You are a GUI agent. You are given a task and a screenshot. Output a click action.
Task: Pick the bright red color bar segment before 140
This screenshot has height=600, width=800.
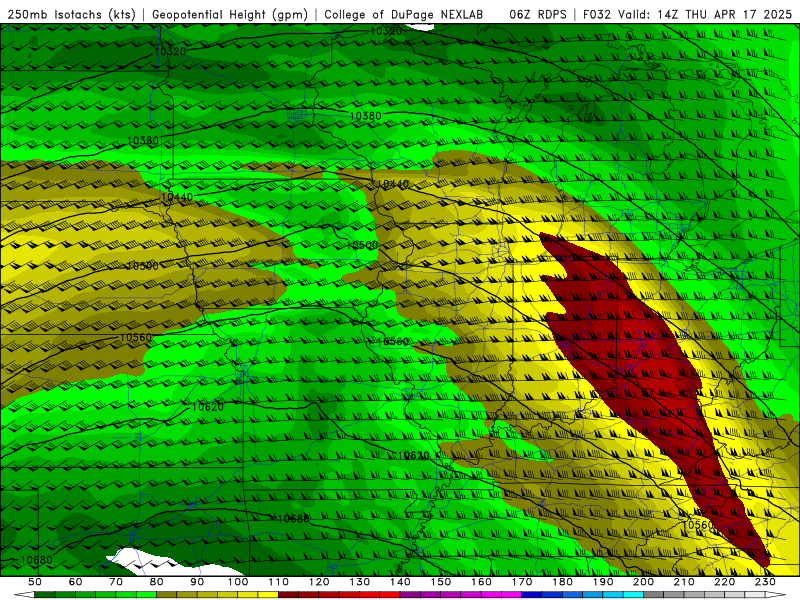click(390, 595)
